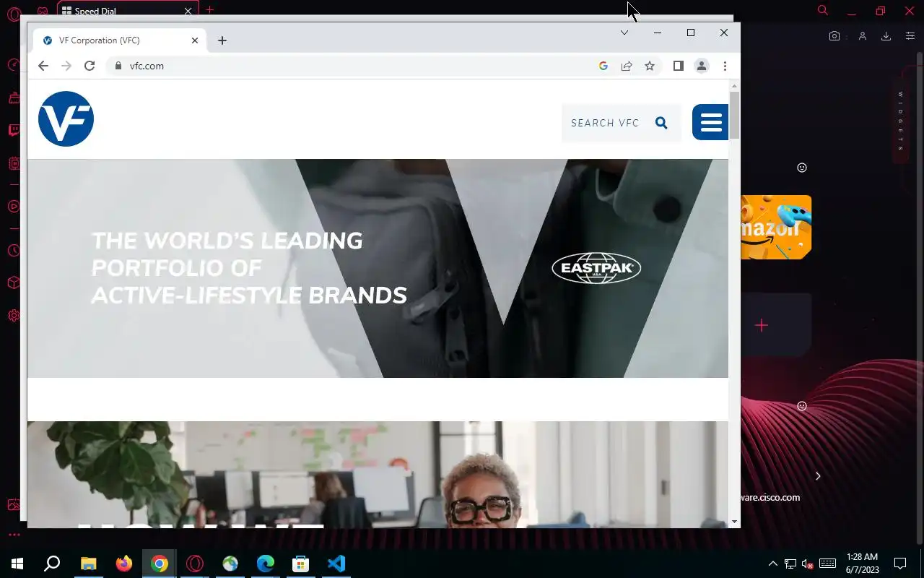Open the search-tabs magnifier in Opera
The width and height of the screenshot is (924, 578).
pos(822,10)
